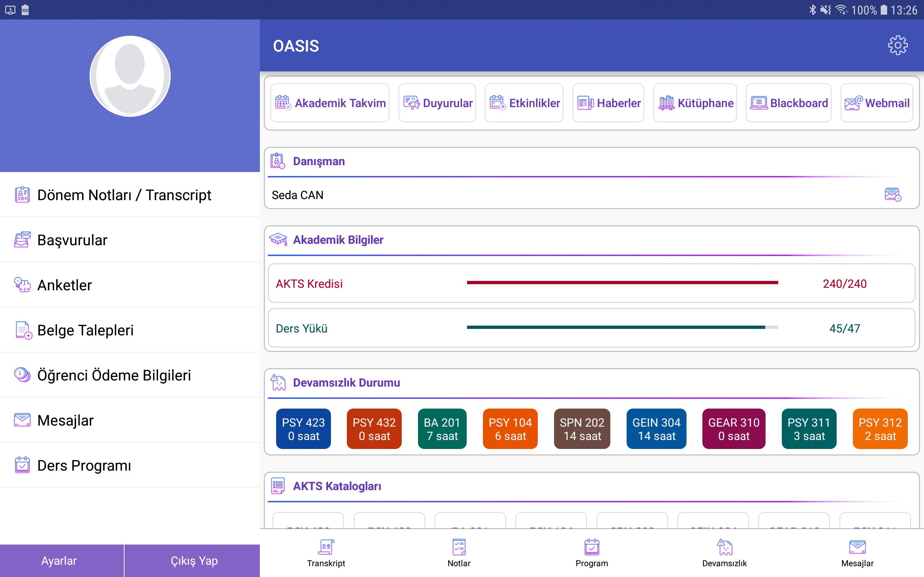Open the settings gear in OASIS header
The height and width of the screenshot is (577, 924).
click(897, 46)
